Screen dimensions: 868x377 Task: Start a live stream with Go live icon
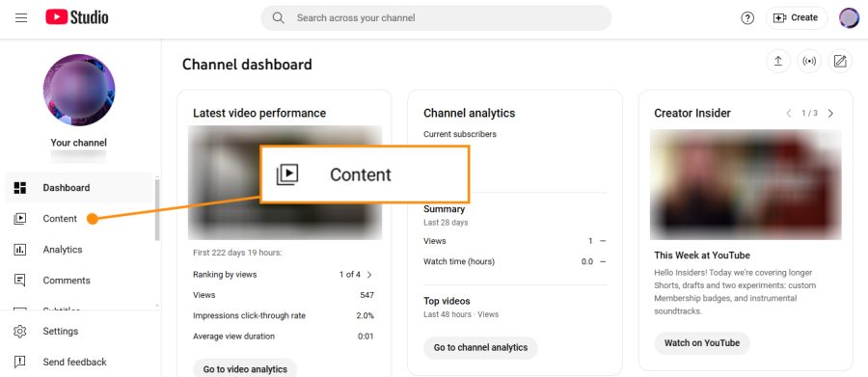pos(809,62)
